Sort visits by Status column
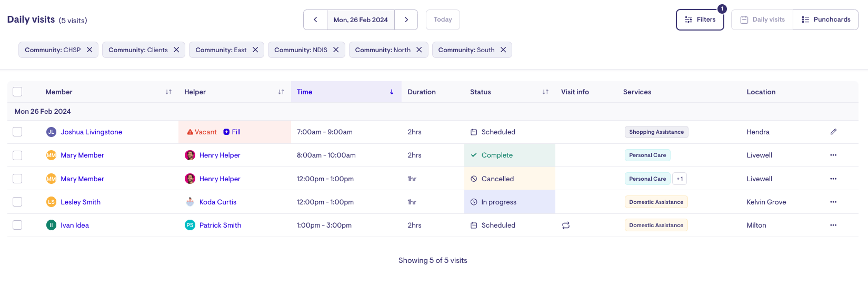Screen dimensions: 868x304 click(545, 92)
